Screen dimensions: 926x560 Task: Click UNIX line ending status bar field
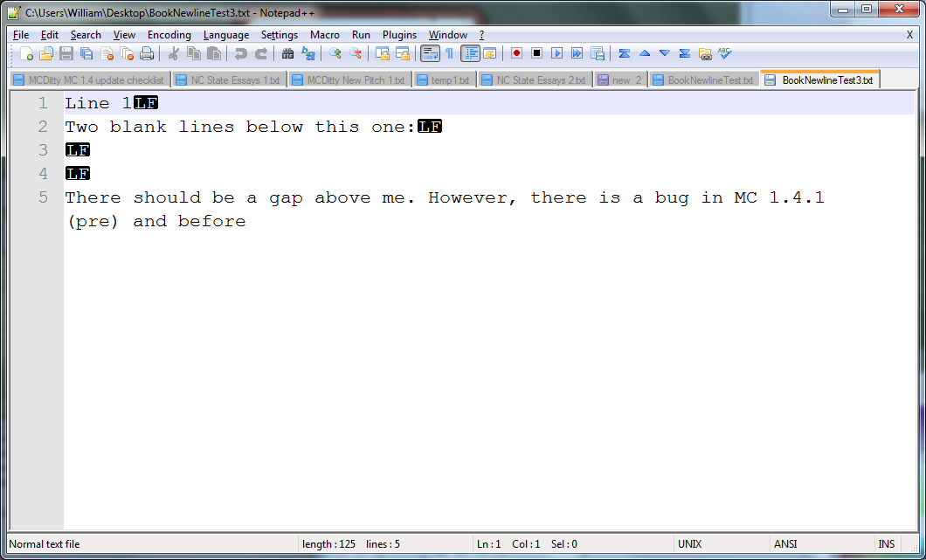pos(690,544)
